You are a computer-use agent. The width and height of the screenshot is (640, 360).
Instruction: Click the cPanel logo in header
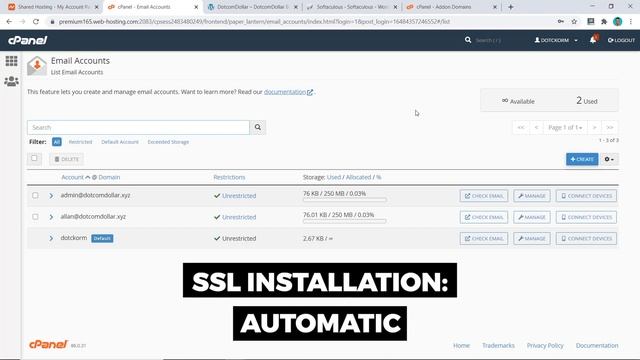(x=27, y=40)
